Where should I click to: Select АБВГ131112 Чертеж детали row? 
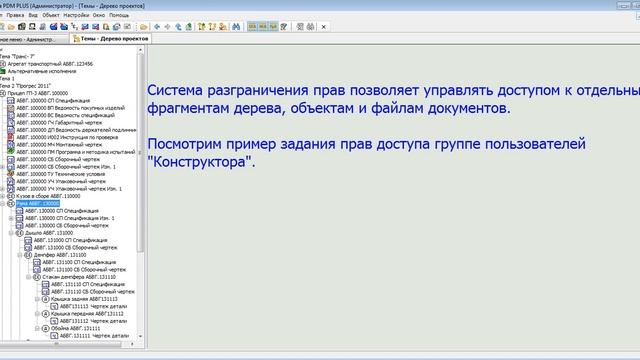click(x=93, y=321)
